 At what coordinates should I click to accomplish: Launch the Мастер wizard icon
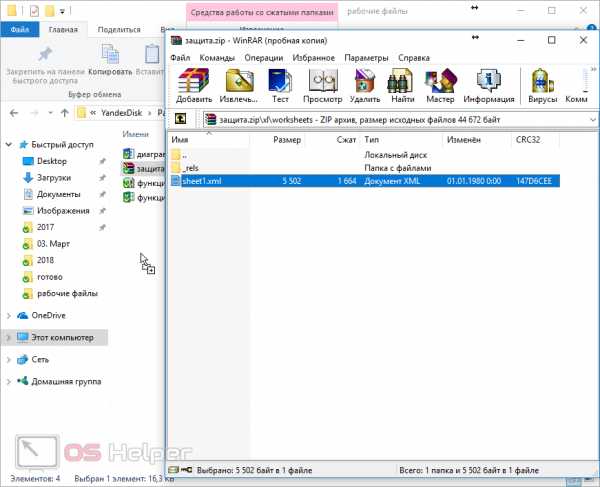click(x=440, y=86)
